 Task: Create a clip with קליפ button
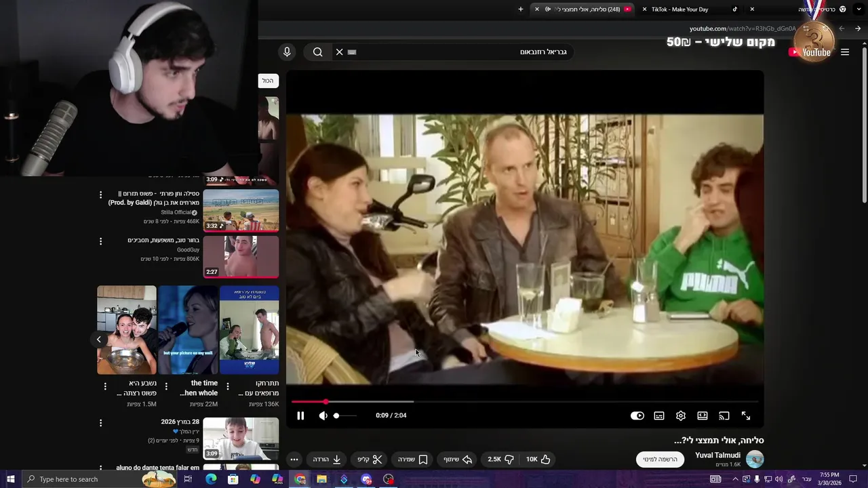(370, 459)
